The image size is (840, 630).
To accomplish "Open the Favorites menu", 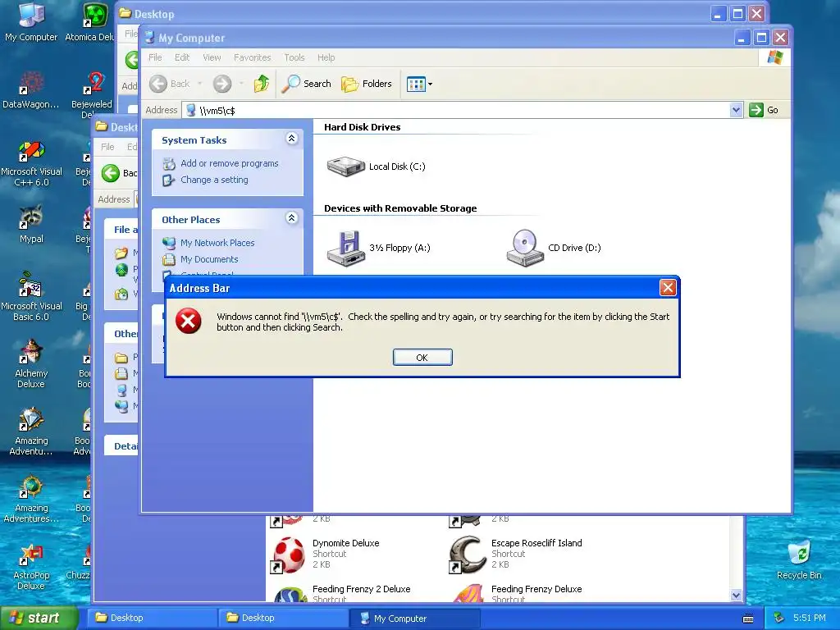I will coord(253,57).
